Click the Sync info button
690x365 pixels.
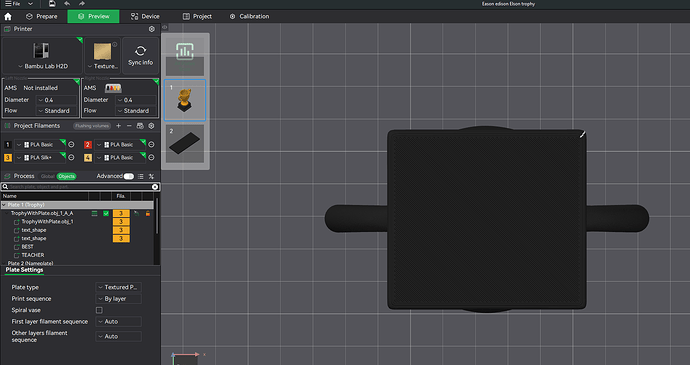pyautogui.click(x=140, y=55)
